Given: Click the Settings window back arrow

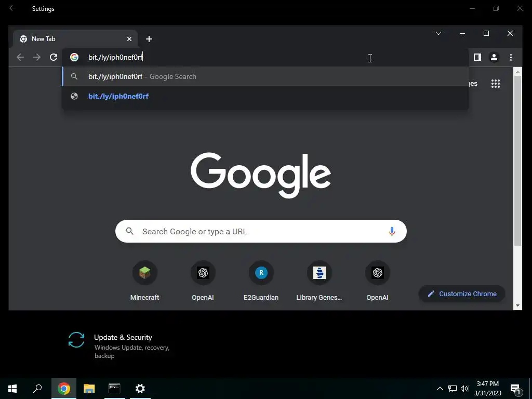Looking at the screenshot, I should [x=12, y=8].
